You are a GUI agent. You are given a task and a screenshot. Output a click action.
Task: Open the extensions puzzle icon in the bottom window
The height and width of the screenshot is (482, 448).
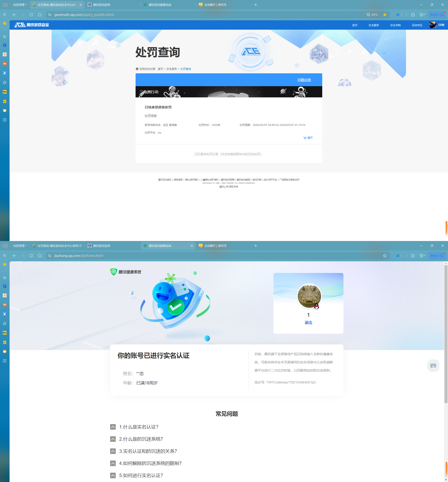click(x=413, y=256)
